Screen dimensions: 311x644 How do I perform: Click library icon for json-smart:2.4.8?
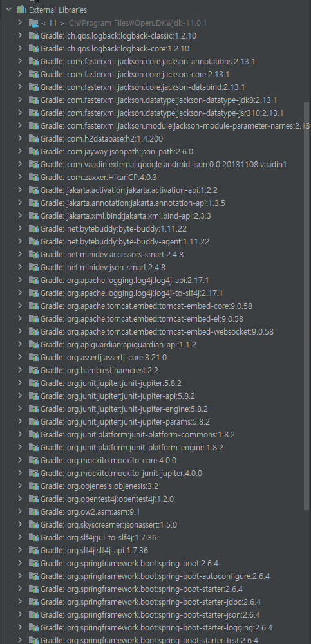[33, 267]
